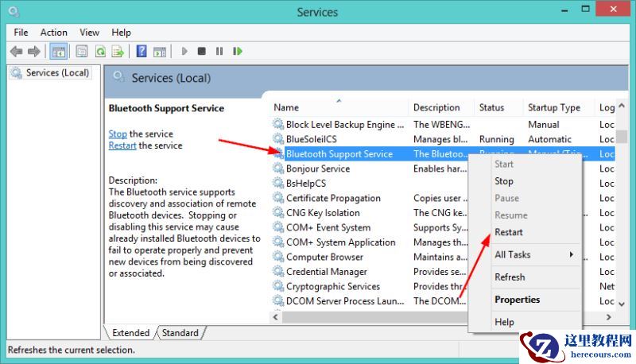Click the horizontal scrollbar left arrow
Screen dimensions: 636x364
tap(276, 317)
